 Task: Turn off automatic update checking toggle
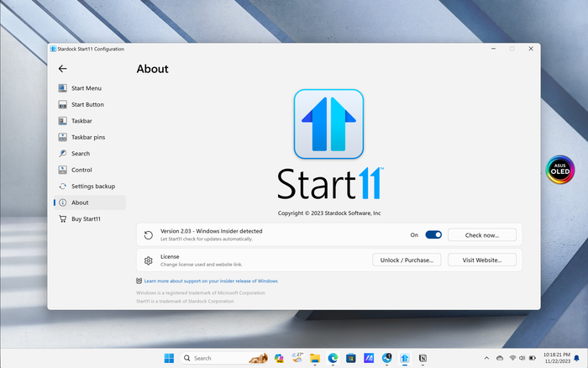[x=433, y=234]
